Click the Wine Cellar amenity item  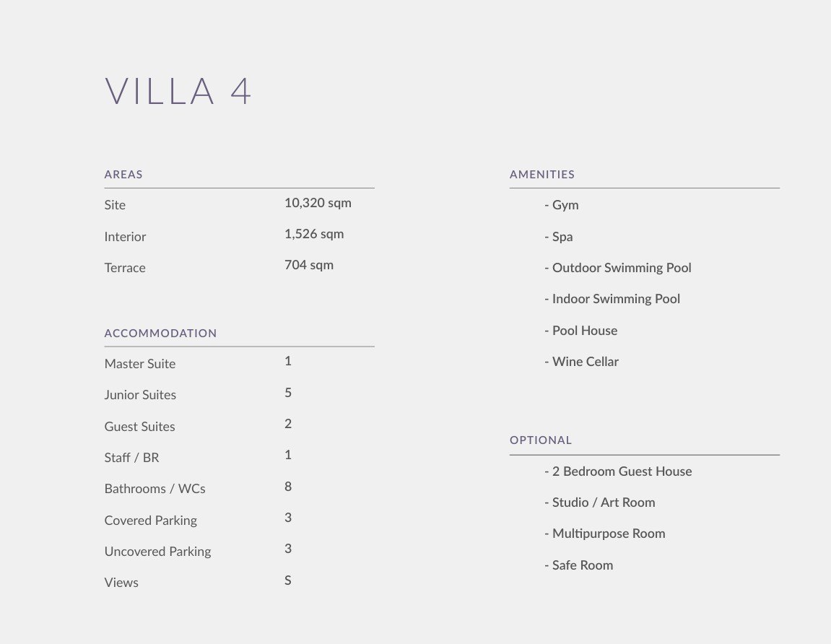(x=585, y=362)
